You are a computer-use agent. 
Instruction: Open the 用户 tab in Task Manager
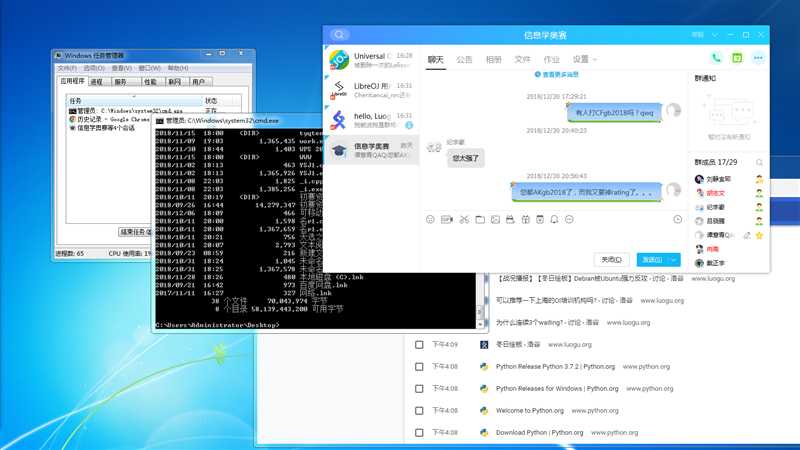coord(199,82)
